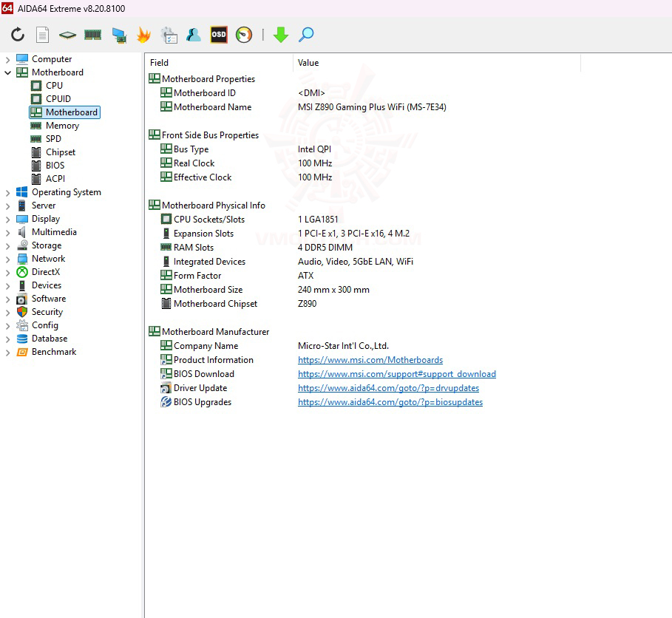
Task: Expand the Network tree node
Action: tap(7, 259)
